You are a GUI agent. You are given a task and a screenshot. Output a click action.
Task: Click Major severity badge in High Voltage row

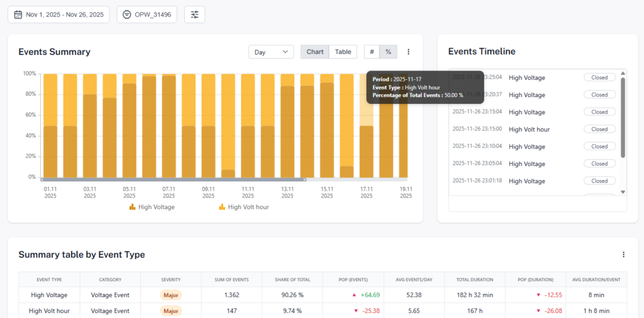click(x=171, y=295)
